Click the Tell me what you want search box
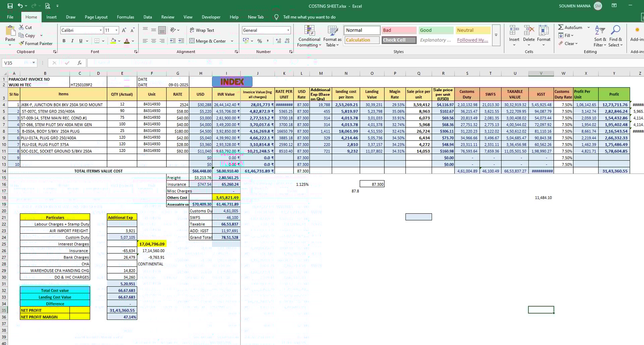Screen dimensions: 644x345 tap(309, 17)
